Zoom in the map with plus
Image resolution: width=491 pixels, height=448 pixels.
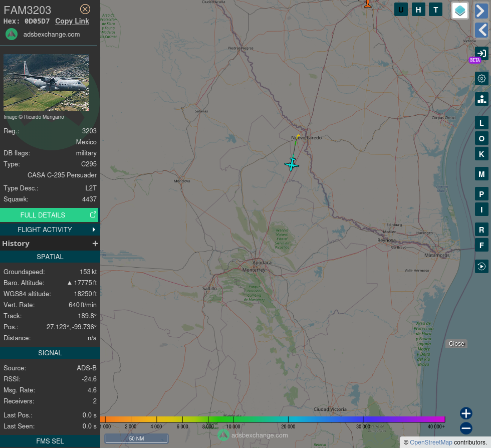[x=466, y=413]
